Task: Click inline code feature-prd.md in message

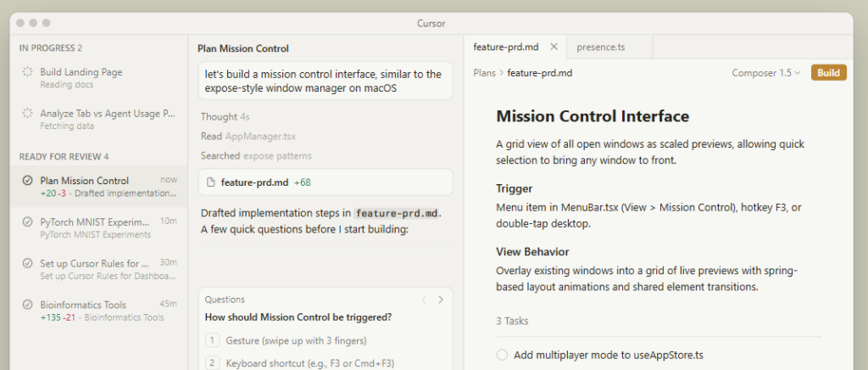Action: click(397, 213)
